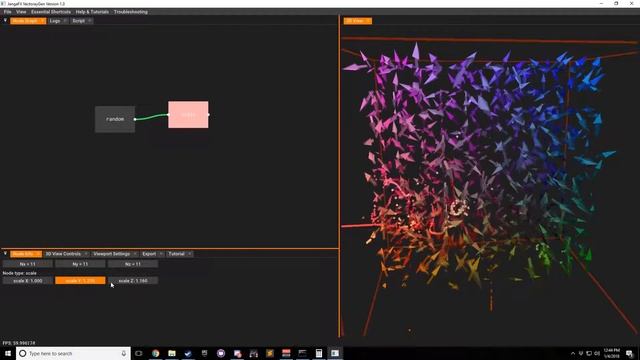The image size is (640, 360).
Task: Collapse the bottom panel with the triangle
Action: pos(5,253)
